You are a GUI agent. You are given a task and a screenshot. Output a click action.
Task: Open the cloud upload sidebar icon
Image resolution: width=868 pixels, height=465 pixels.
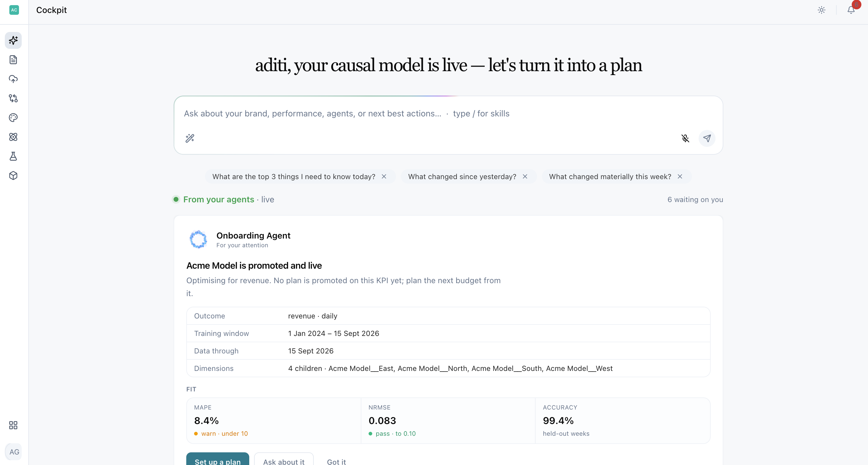coord(14,79)
